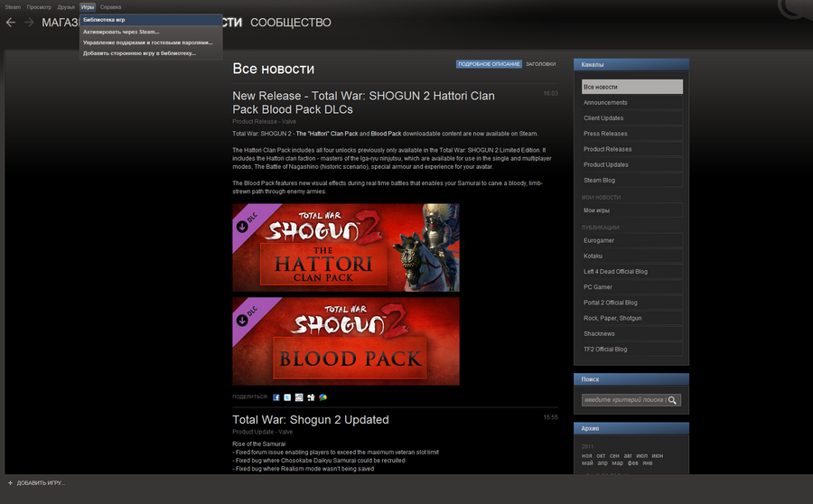
Task: Open the сен archive month
Action: [614, 456]
